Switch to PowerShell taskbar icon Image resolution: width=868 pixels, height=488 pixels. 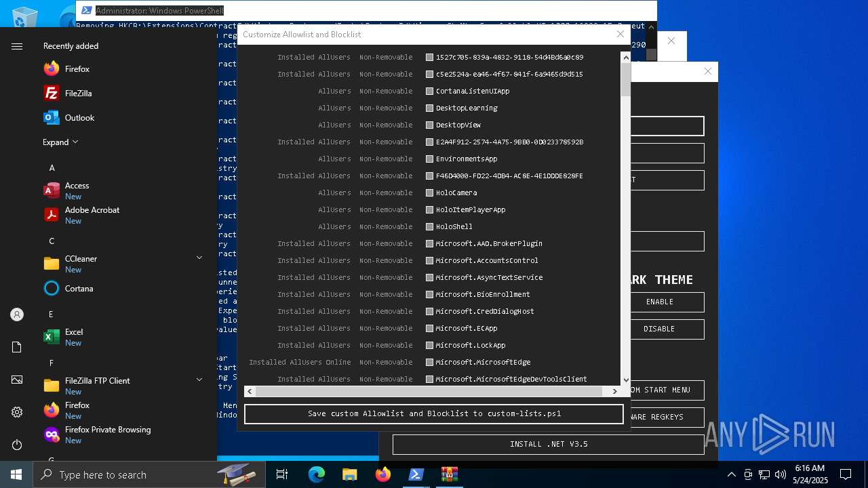(416, 474)
